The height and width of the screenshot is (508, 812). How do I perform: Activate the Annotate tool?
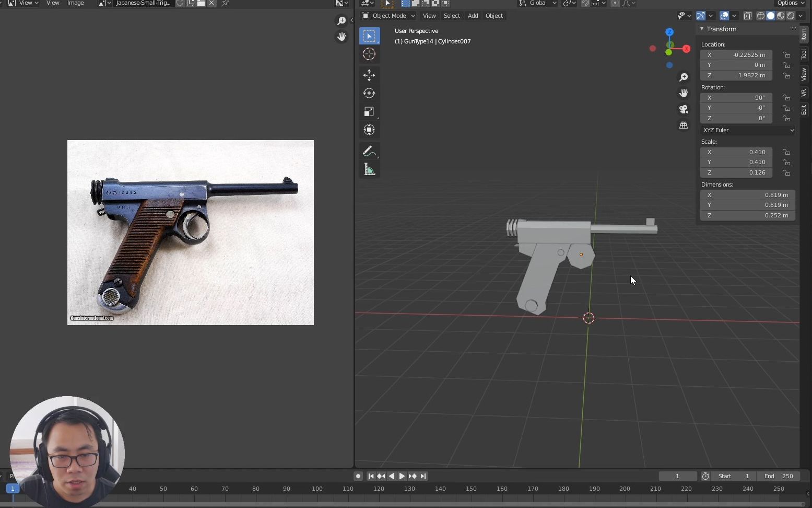point(369,151)
